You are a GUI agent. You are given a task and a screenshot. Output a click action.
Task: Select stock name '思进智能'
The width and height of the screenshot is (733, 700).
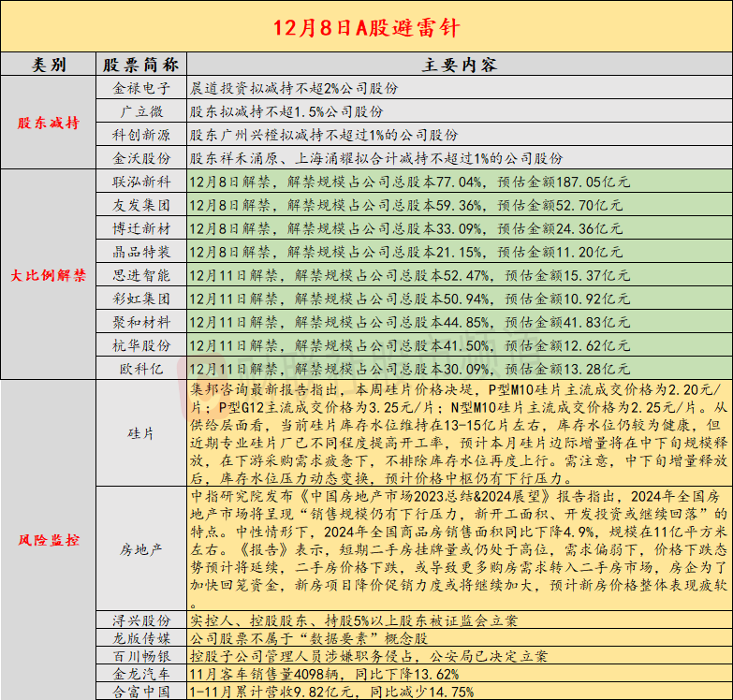pos(141,275)
